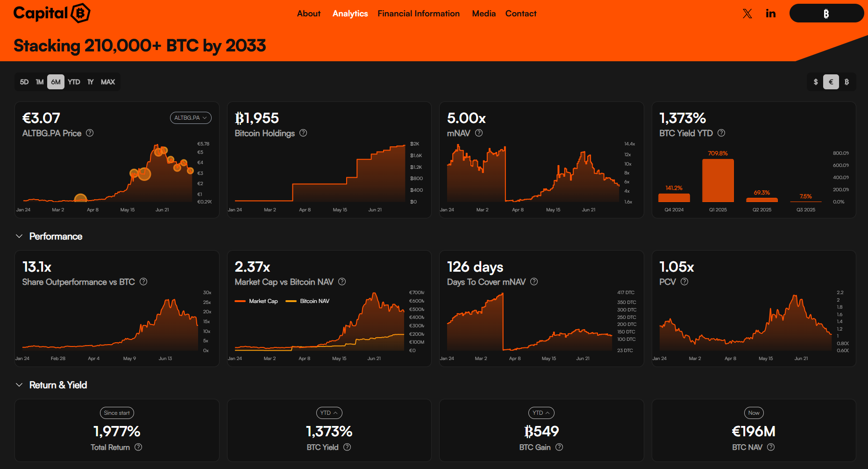The height and width of the screenshot is (469, 868).
Task: Collapse the Performance section
Action: point(19,236)
